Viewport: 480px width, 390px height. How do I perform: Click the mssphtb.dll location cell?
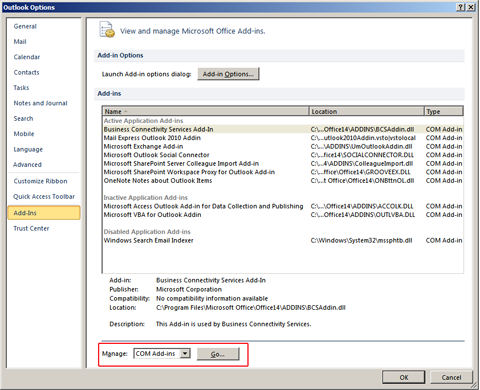point(361,241)
